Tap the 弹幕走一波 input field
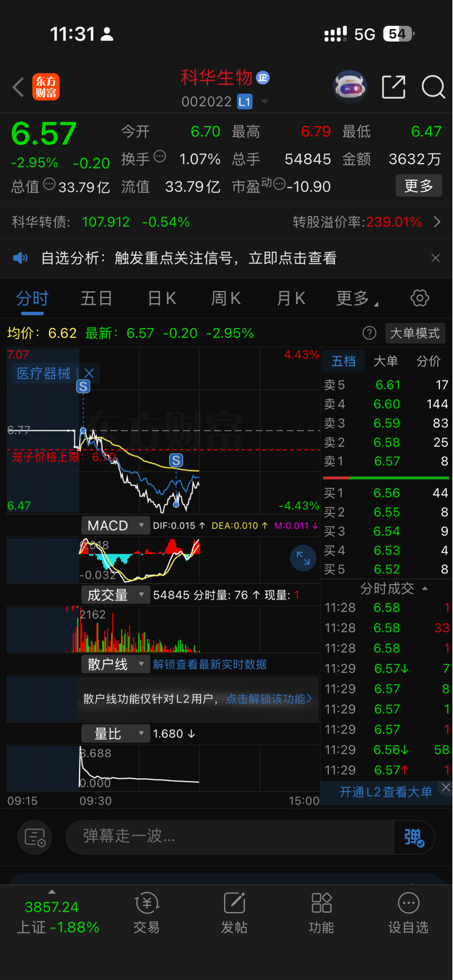Viewport: 453px width, 980px height. (x=230, y=837)
